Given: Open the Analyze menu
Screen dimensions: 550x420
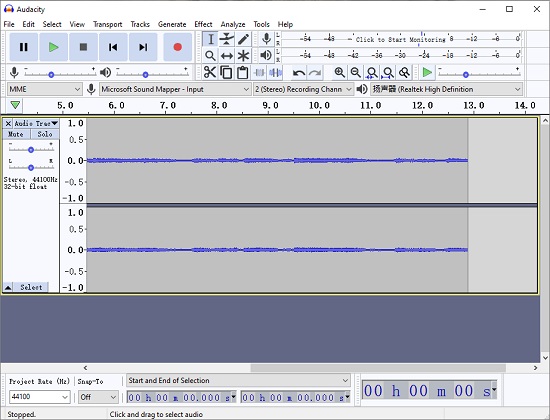Looking at the screenshot, I should coord(233,24).
